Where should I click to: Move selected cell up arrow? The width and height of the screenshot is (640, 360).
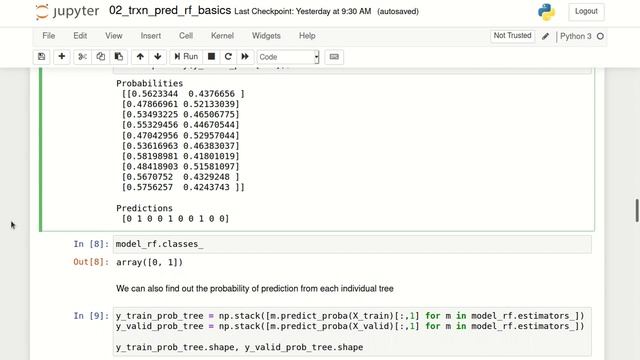(140, 57)
